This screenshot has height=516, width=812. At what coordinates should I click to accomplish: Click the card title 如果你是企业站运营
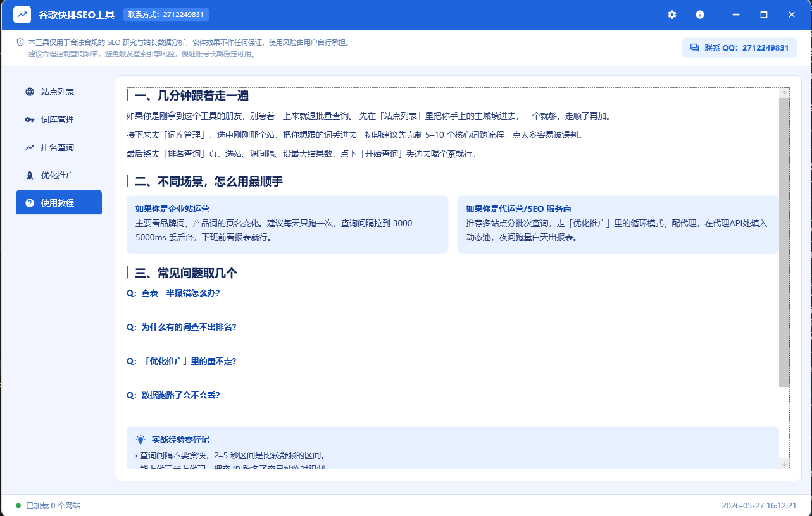pyautogui.click(x=172, y=209)
